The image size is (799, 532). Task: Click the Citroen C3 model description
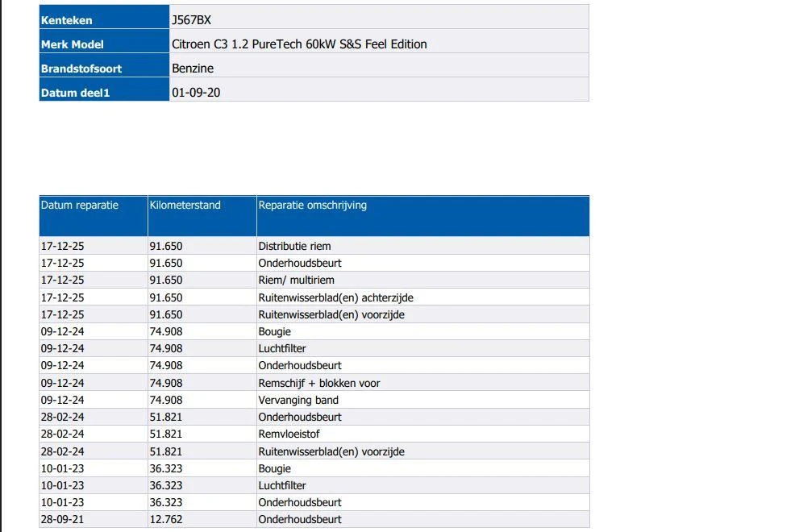click(x=299, y=44)
